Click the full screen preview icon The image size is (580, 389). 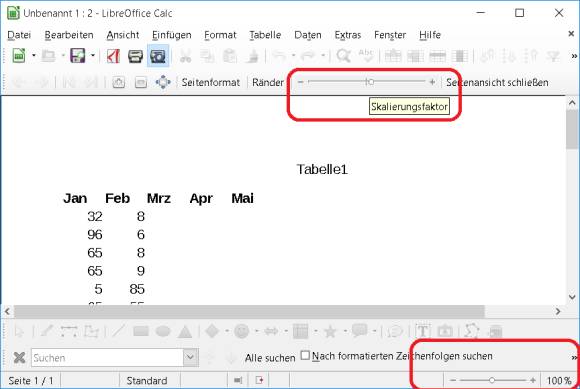click(x=163, y=82)
